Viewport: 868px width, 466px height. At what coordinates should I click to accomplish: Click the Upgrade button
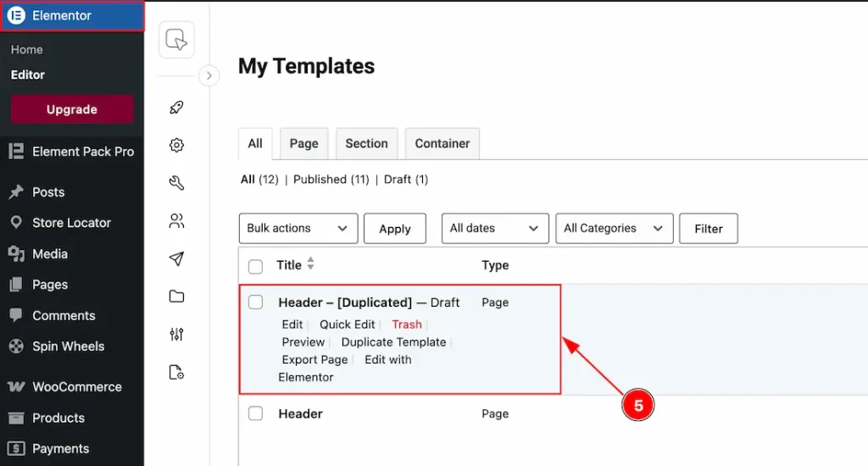pyautogui.click(x=72, y=109)
